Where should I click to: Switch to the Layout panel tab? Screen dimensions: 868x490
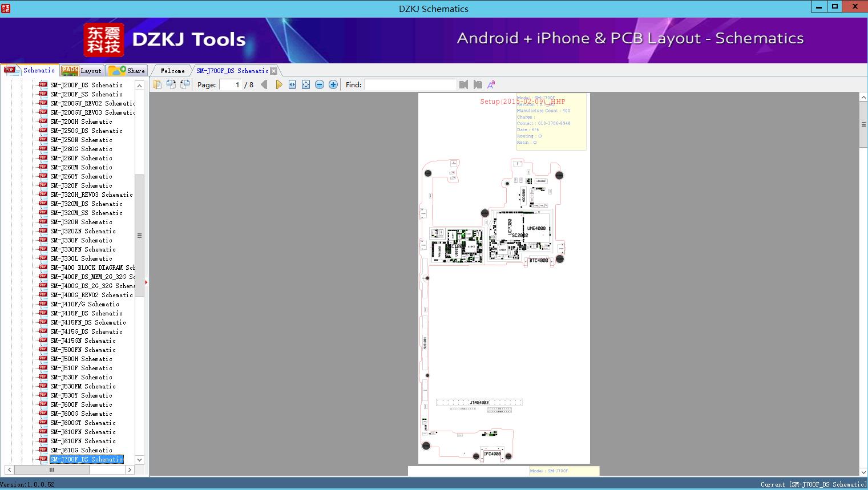click(82, 71)
